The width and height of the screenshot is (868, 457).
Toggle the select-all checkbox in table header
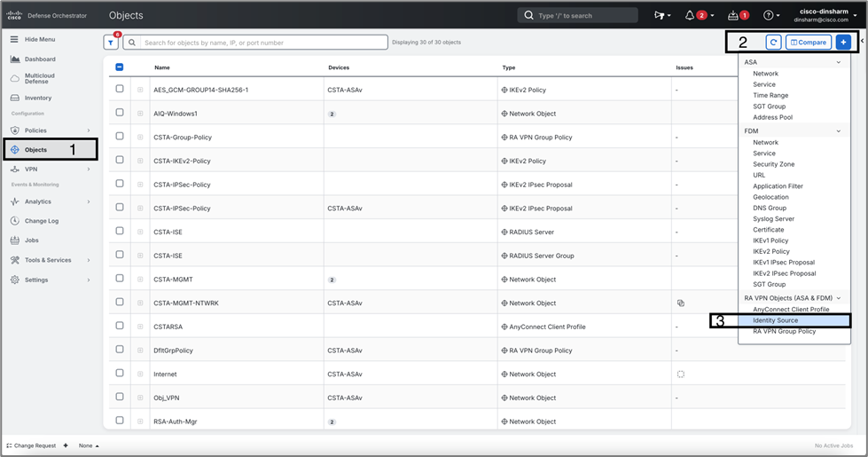pos(120,67)
